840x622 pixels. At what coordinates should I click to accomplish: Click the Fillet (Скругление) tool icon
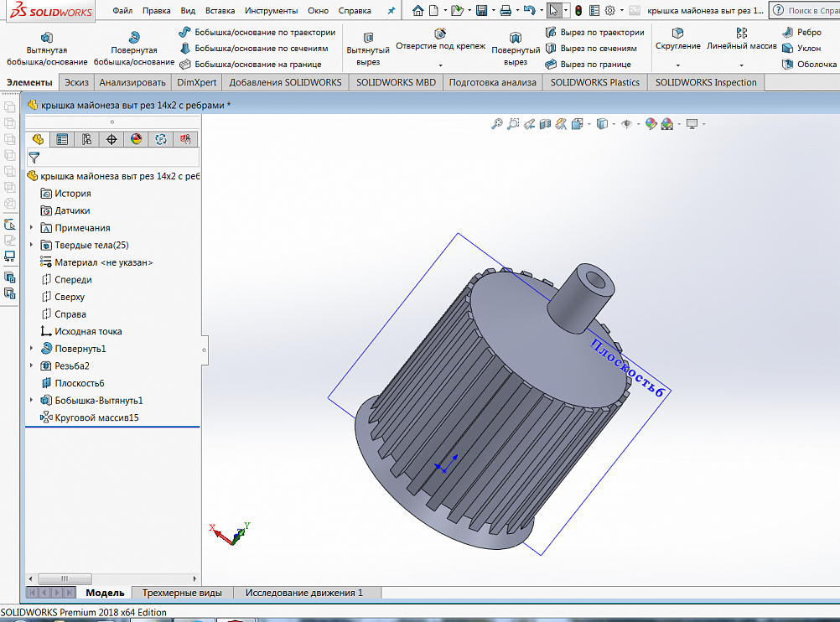tap(677, 34)
